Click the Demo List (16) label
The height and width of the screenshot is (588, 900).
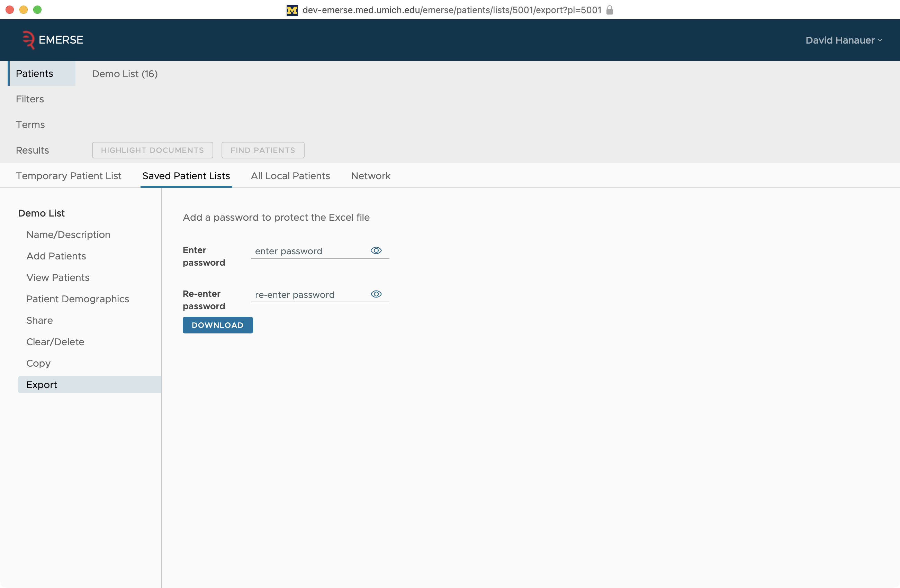click(x=125, y=74)
